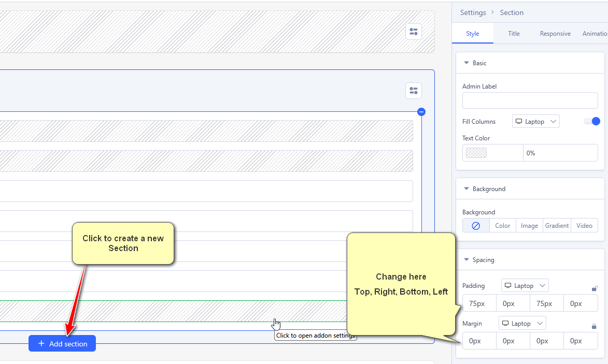Image resolution: width=608 pixels, height=364 pixels.
Task: Collapse the Background settings group
Action: click(x=466, y=189)
